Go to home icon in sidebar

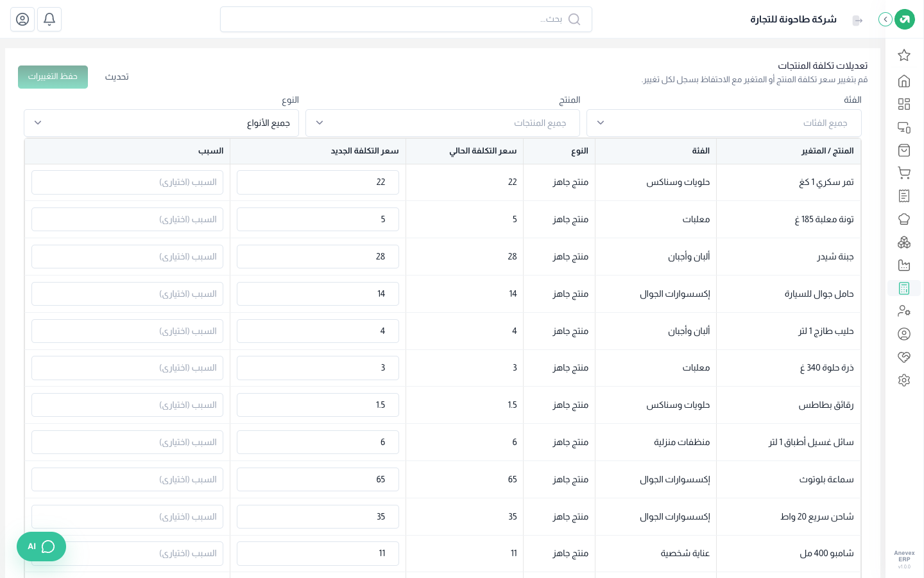[904, 81]
